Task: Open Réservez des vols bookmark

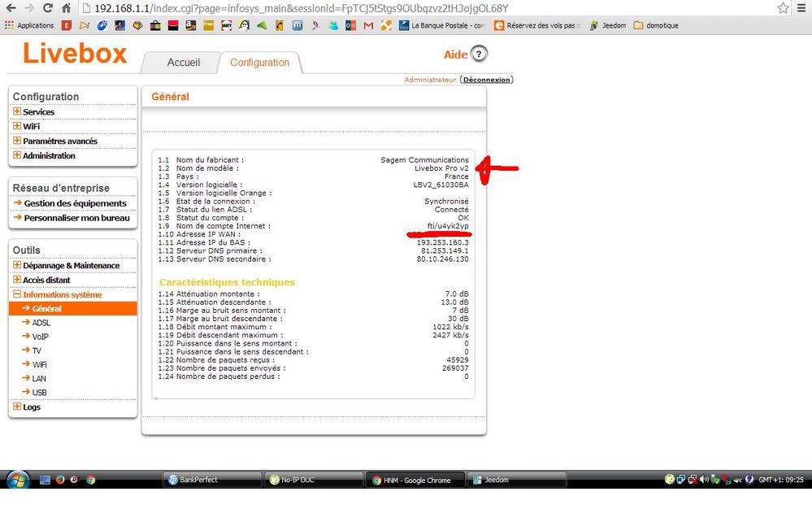Action: click(x=537, y=25)
